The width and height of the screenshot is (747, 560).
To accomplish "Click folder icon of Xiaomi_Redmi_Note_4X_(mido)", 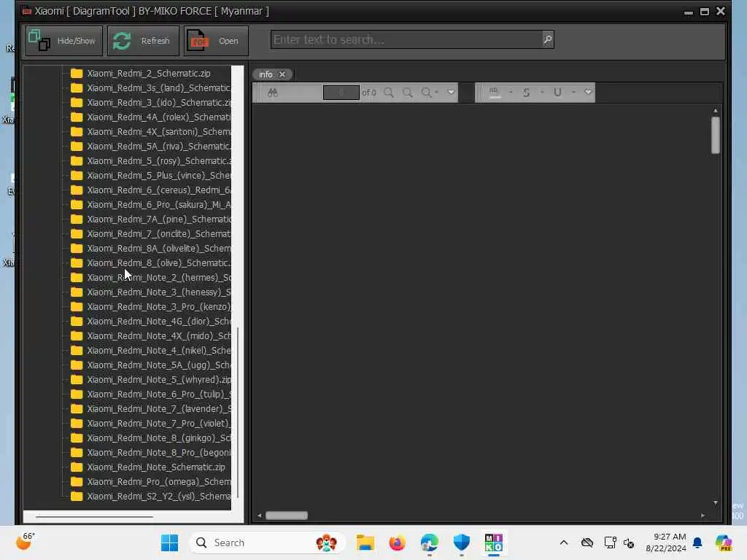I will 77,335.
